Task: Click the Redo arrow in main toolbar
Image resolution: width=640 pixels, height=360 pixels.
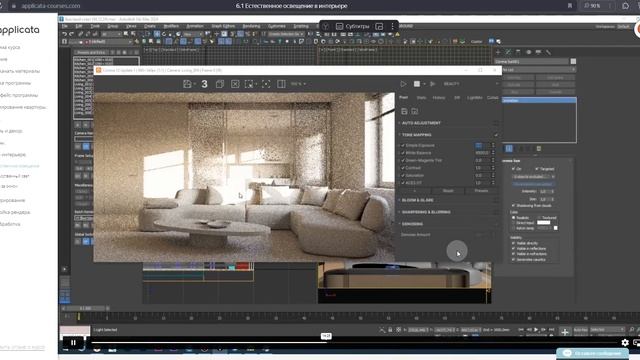Action: pos(71,34)
